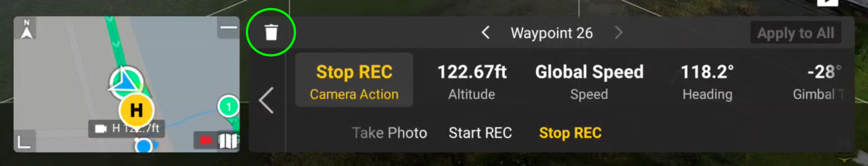Select the green waypoint 1 marker
This screenshot has width=868, height=166.
click(x=228, y=107)
